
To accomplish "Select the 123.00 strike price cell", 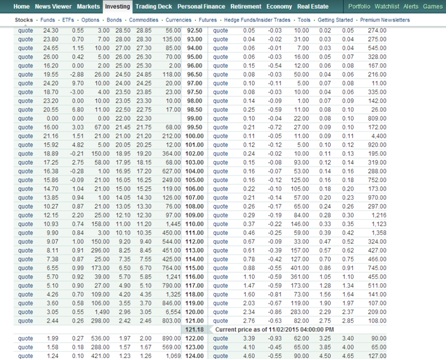I will (x=195, y=347).
